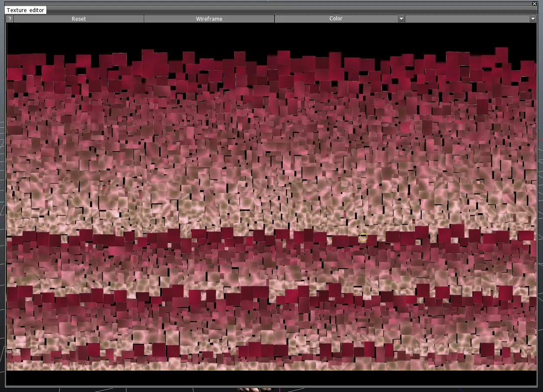Select the Texture editor tab
This screenshot has width=543, height=392.
pyautogui.click(x=26, y=10)
